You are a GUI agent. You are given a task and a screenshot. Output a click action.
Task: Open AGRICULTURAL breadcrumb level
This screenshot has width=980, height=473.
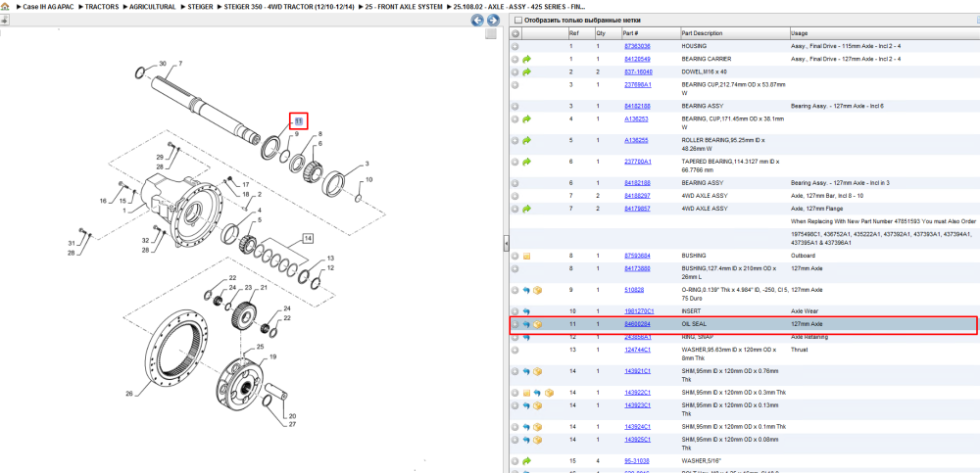pyautogui.click(x=153, y=6)
